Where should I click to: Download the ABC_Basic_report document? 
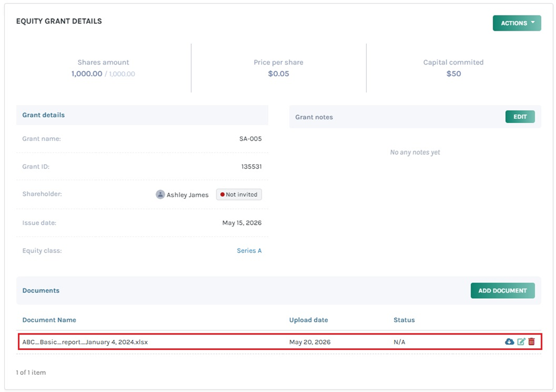tap(509, 342)
